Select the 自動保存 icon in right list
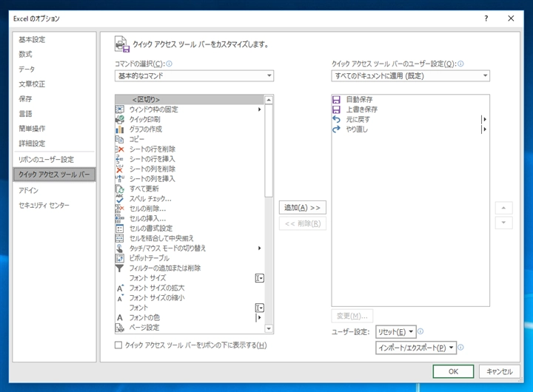Screen dimensions: 533x392 336,100
